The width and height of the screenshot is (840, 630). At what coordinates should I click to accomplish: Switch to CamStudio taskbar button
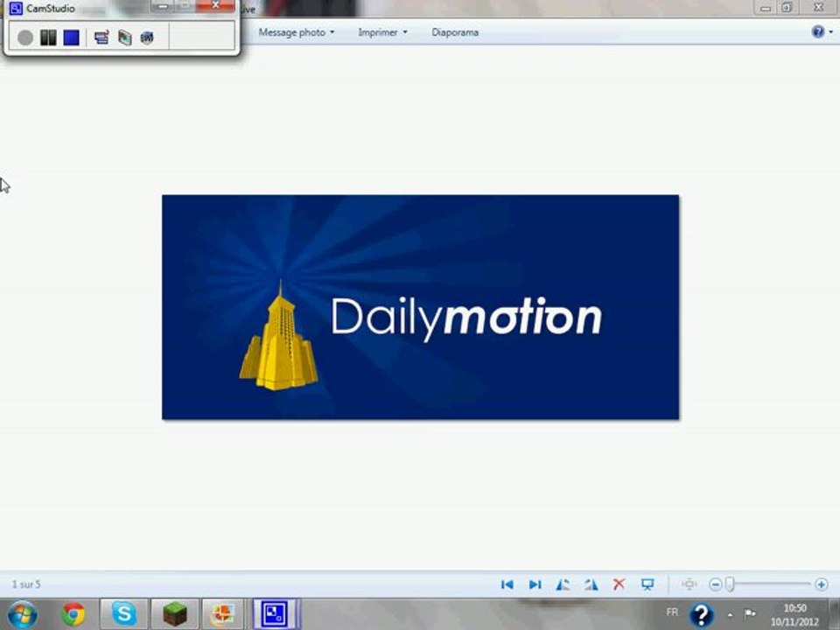pyautogui.click(x=274, y=614)
